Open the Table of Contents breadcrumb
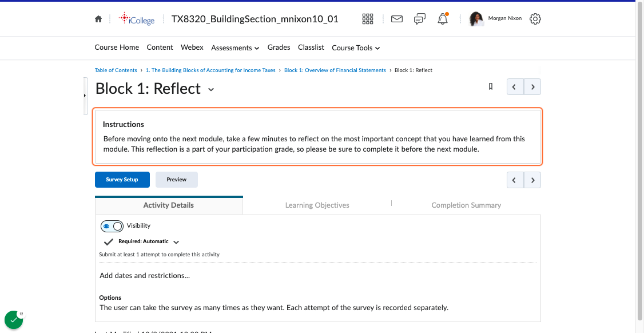 pyautogui.click(x=116, y=70)
